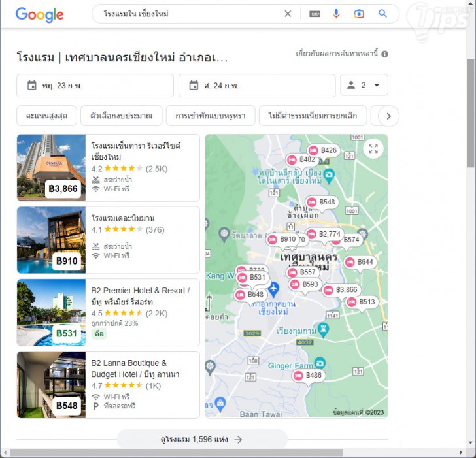This screenshot has height=458, width=476.
Task: Click the ดีล badge on B2 Premier
Action: tap(99, 334)
